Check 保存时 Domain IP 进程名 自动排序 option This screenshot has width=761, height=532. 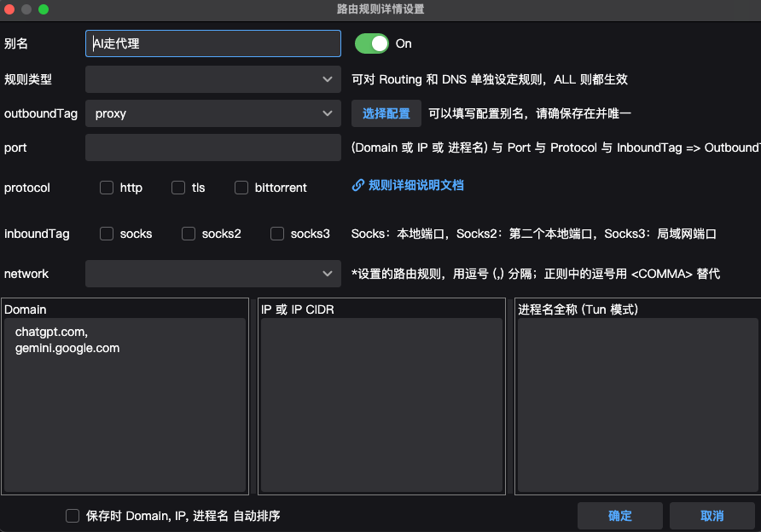coord(73,515)
